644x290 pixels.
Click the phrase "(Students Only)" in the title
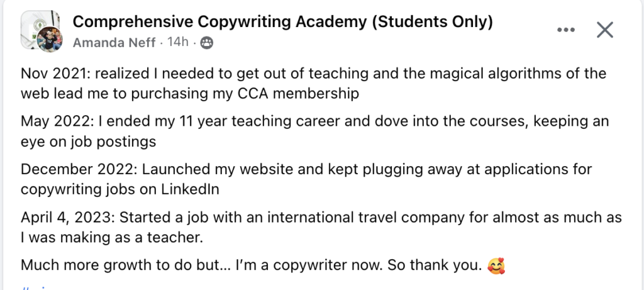432,22
